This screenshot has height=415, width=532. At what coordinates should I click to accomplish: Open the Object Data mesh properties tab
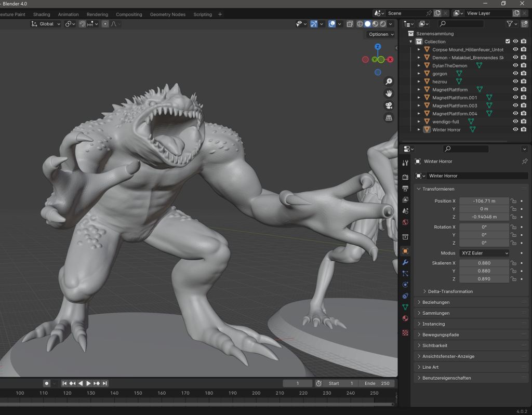pyautogui.click(x=405, y=307)
